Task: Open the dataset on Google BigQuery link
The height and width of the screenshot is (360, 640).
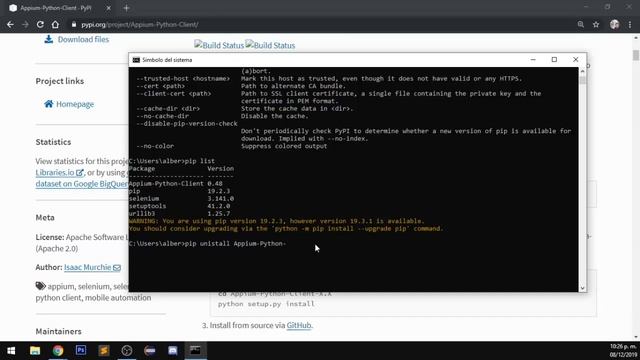Action: point(82,184)
